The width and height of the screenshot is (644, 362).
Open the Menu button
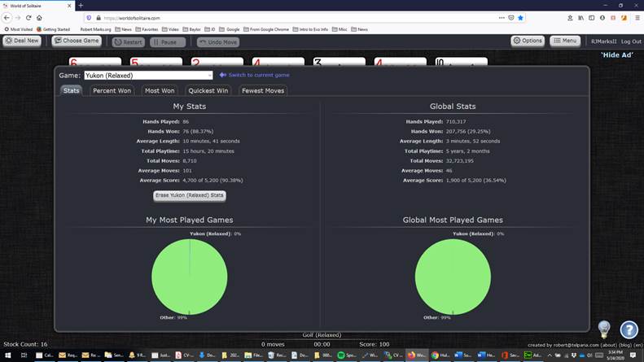click(565, 41)
